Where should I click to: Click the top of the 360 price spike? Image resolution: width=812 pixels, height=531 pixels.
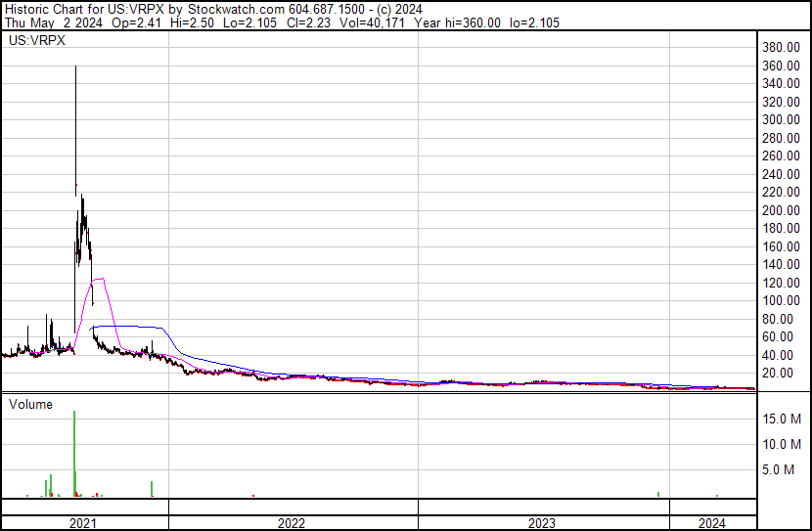(x=76, y=67)
